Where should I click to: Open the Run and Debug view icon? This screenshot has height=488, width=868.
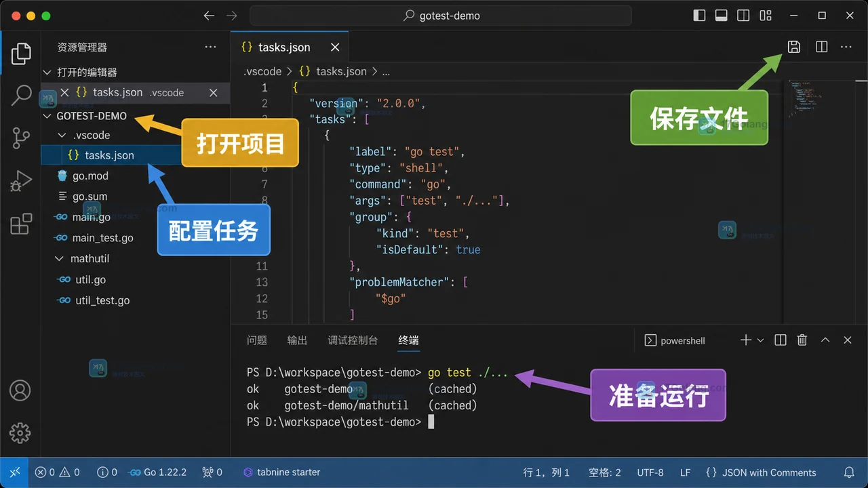point(21,181)
